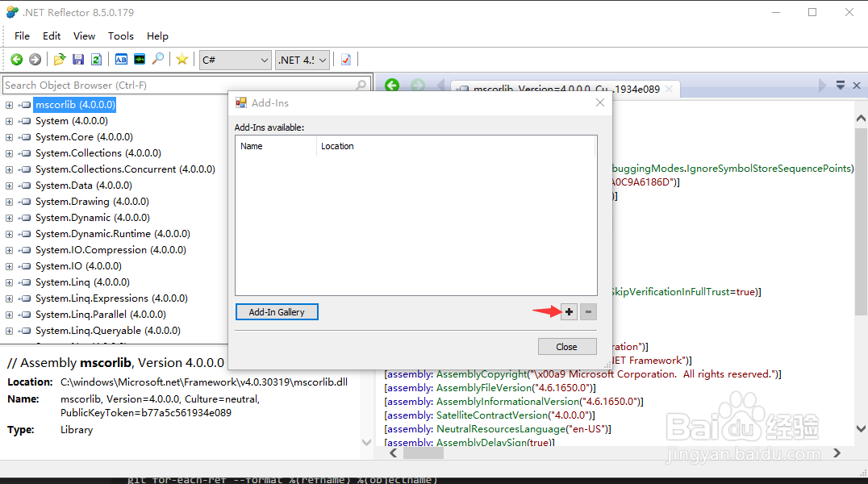Click the blue AB toolbar icon
This screenshot has height=484, width=868.
point(121,59)
